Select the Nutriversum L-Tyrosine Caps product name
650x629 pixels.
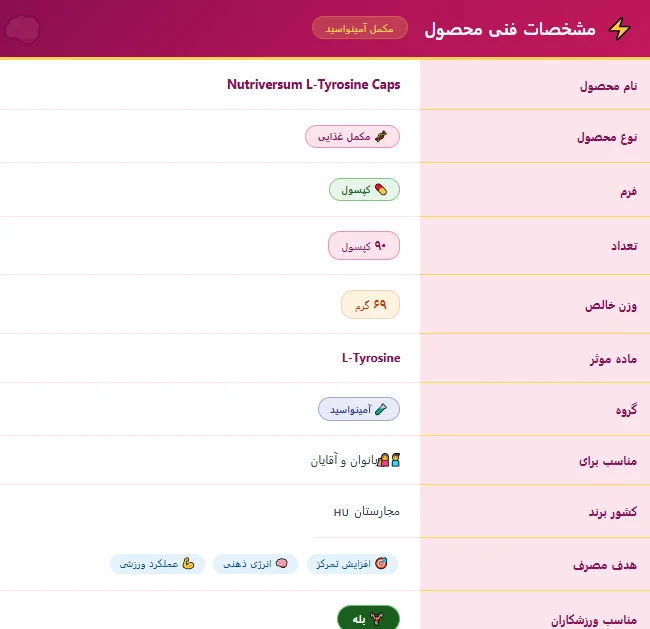pos(313,85)
